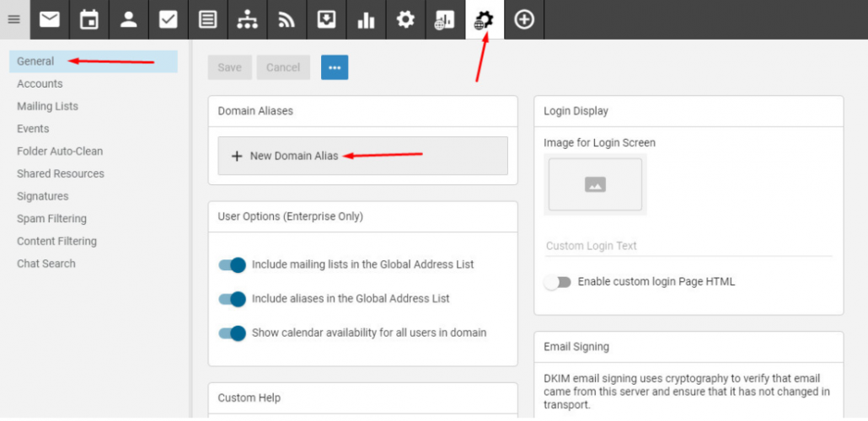Screen dimensions: 868x421
Task: Enable custom login Page HTML toggle
Action: [x=557, y=282]
